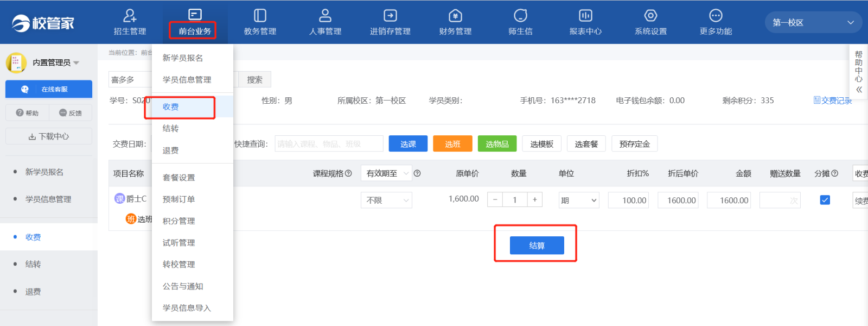This screenshot has height=326, width=868.
Task: Click the 校管家 logo
Action: click(43, 23)
